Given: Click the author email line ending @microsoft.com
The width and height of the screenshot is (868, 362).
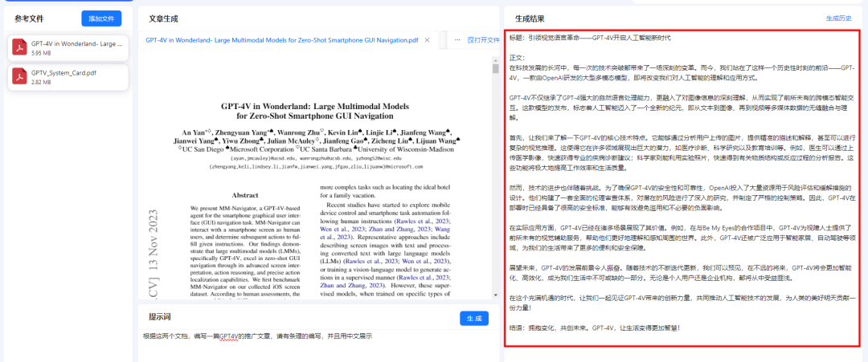Looking at the screenshot, I should 316,166.
